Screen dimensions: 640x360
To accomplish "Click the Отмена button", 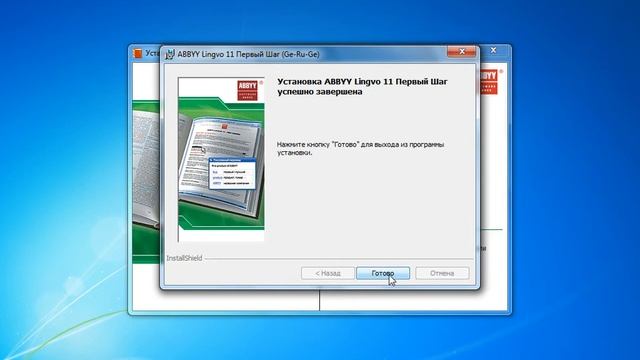I will tap(442, 273).
